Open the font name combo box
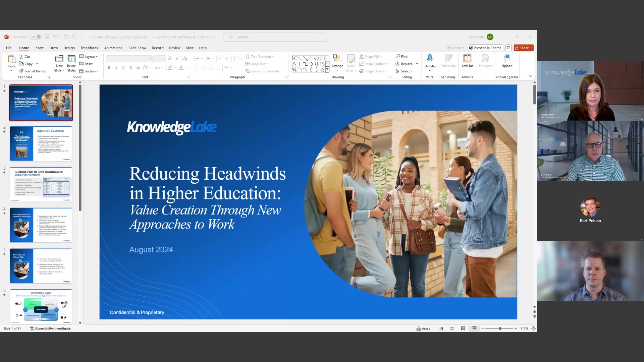 tap(129, 59)
